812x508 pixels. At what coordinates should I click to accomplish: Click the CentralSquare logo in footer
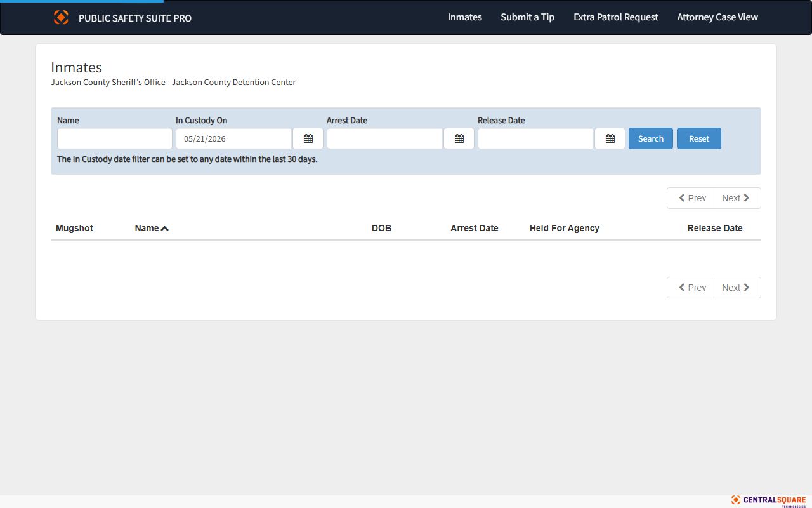(768, 500)
